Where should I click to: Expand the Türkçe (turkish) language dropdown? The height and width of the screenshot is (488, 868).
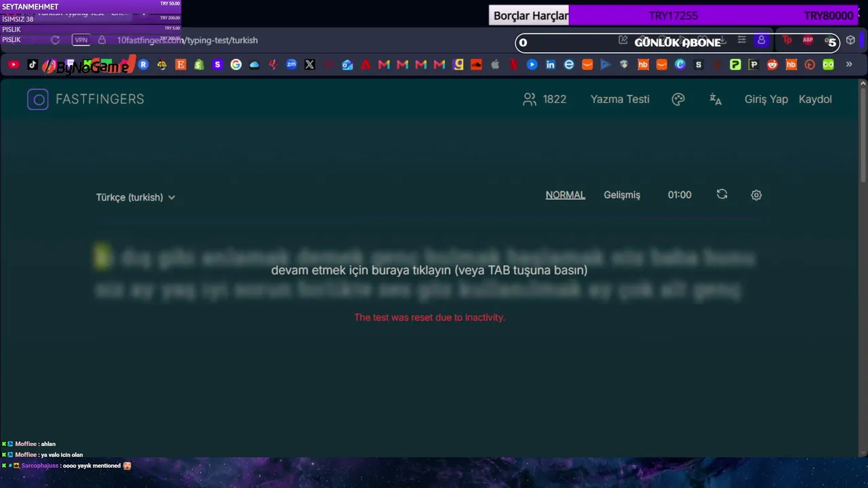pos(136,197)
